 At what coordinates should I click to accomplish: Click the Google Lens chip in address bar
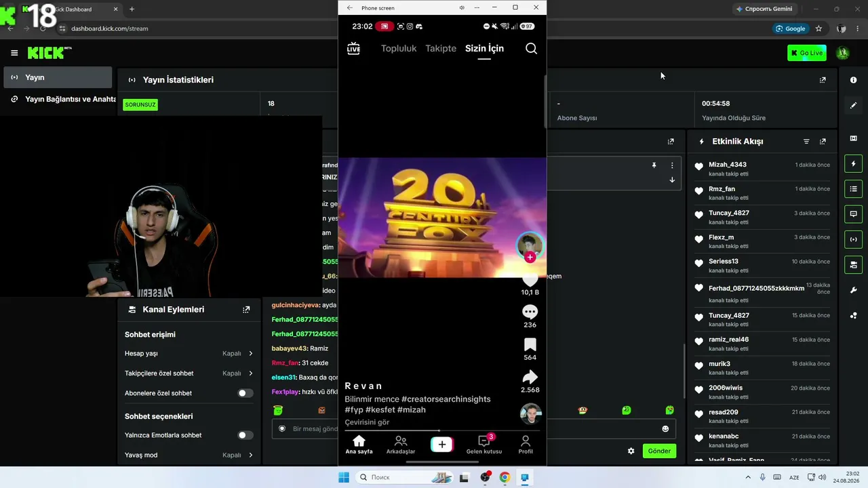coord(790,28)
